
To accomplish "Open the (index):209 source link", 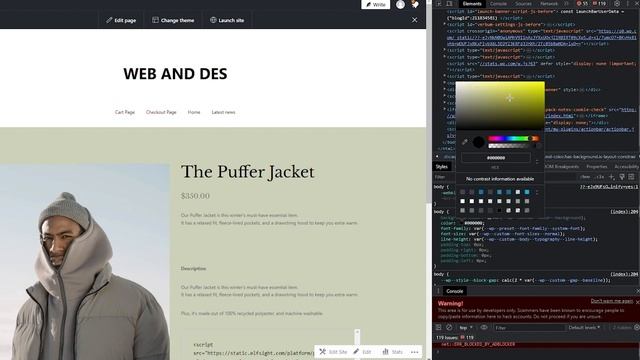I will click(624, 212).
